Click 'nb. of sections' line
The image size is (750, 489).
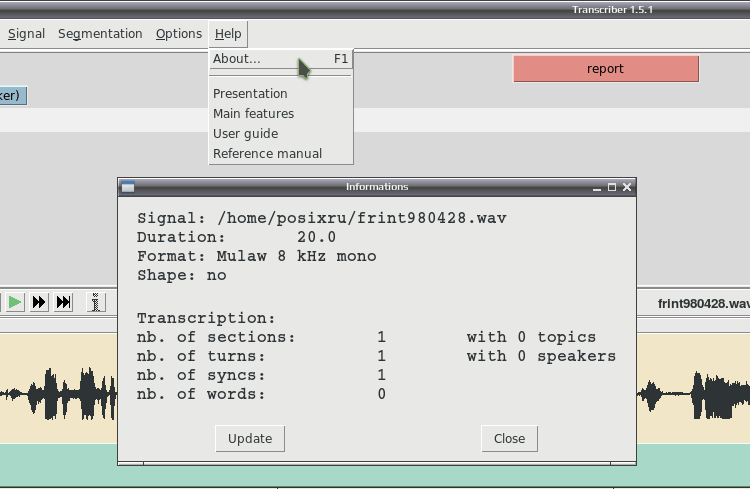pyautogui.click(x=261, y=337)
